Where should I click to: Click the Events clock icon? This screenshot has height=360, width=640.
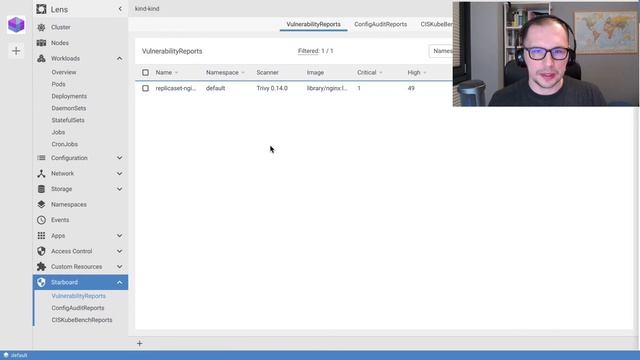(x=41, y=220)
